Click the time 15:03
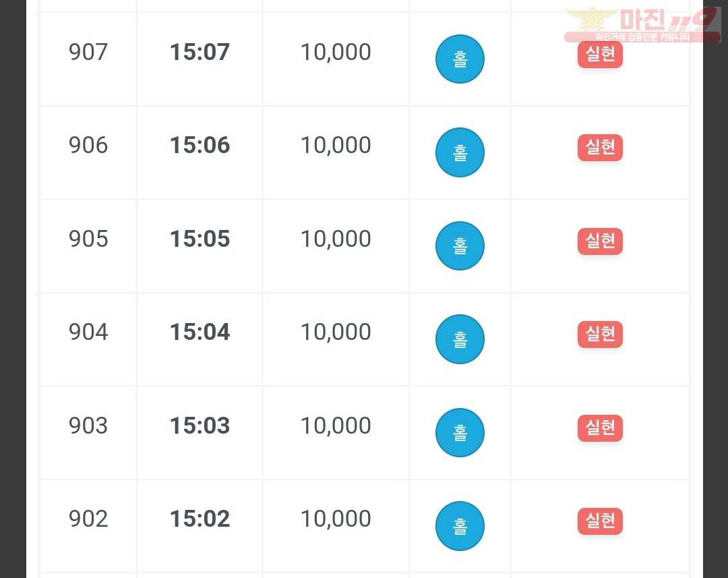Image resolution: width=728 pixels, height=578 pixels. [200, 426]
